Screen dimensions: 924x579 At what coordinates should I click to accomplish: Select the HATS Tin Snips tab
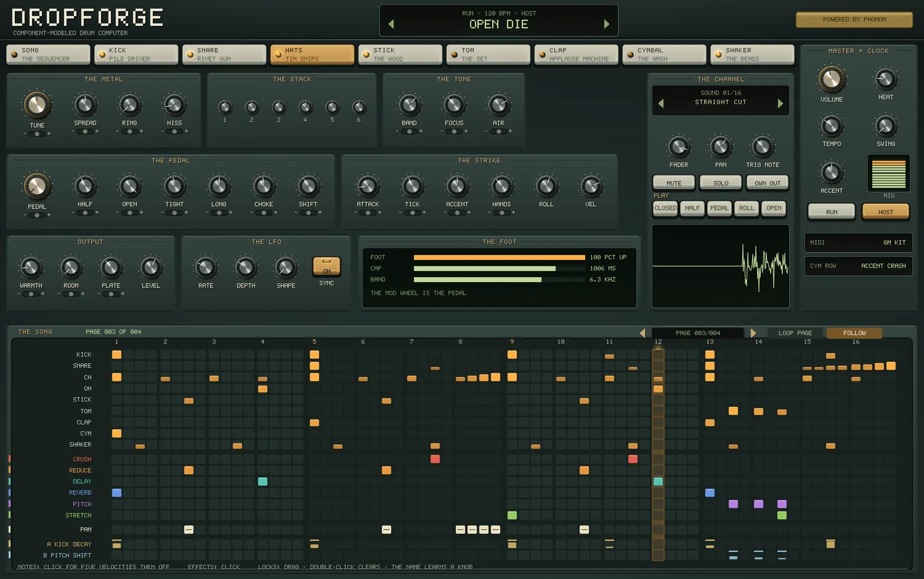312,54
